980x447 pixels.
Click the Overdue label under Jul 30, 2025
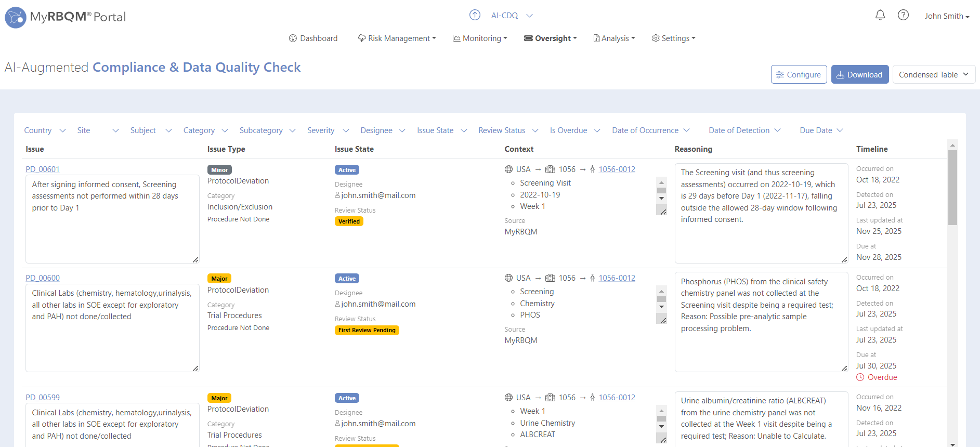[882, 377]
